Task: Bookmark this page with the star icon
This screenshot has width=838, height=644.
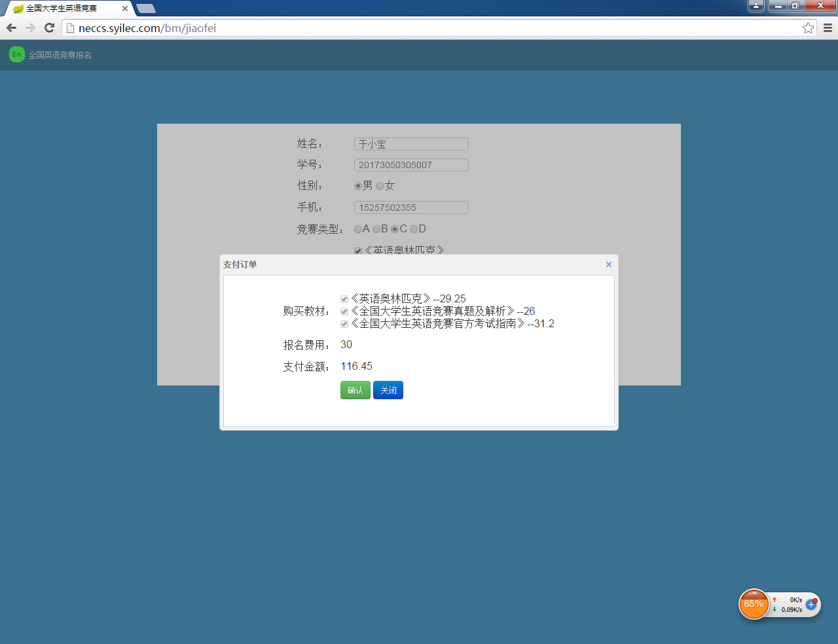Action: 808,27
